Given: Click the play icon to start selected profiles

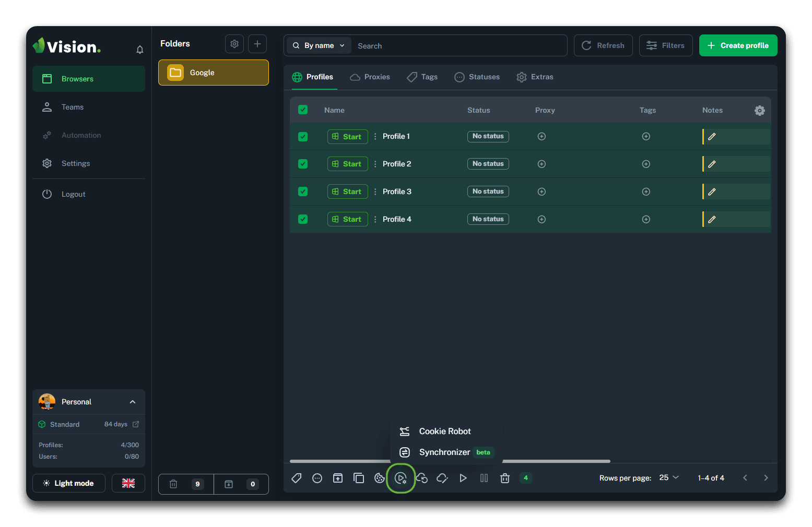Looking at the screenshot, I should (x=463, y=478).
